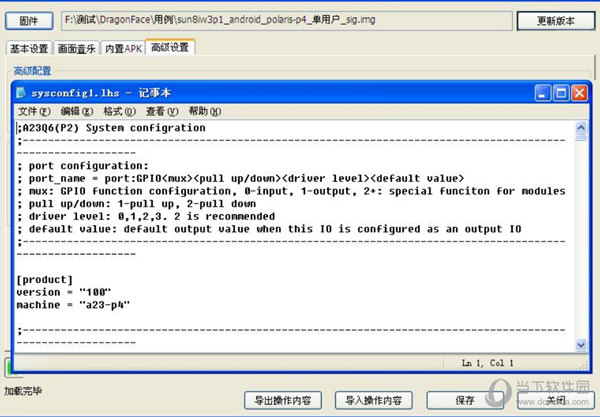Click the 保存 save button
The image size is (600, 417).
[465, 401]
